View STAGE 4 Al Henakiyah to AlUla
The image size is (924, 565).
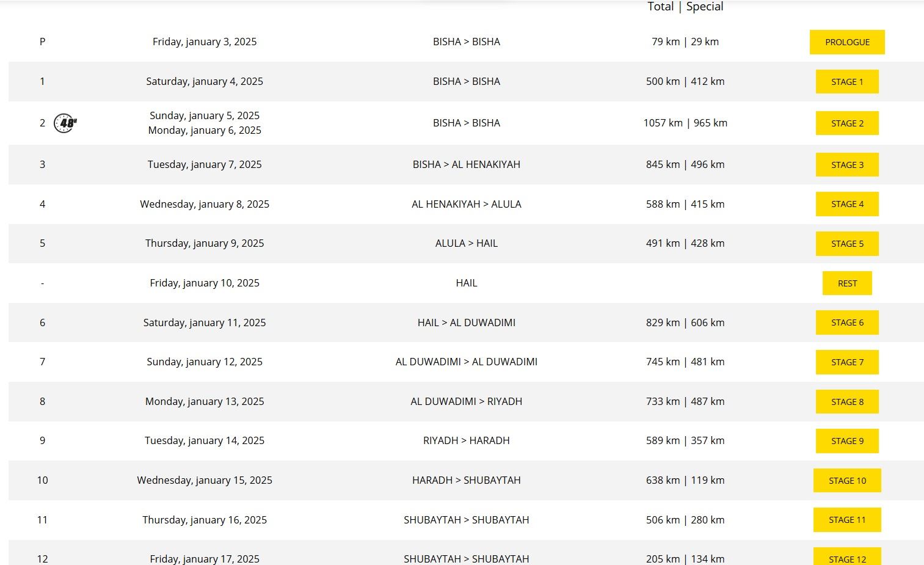(x=847, y=204)
